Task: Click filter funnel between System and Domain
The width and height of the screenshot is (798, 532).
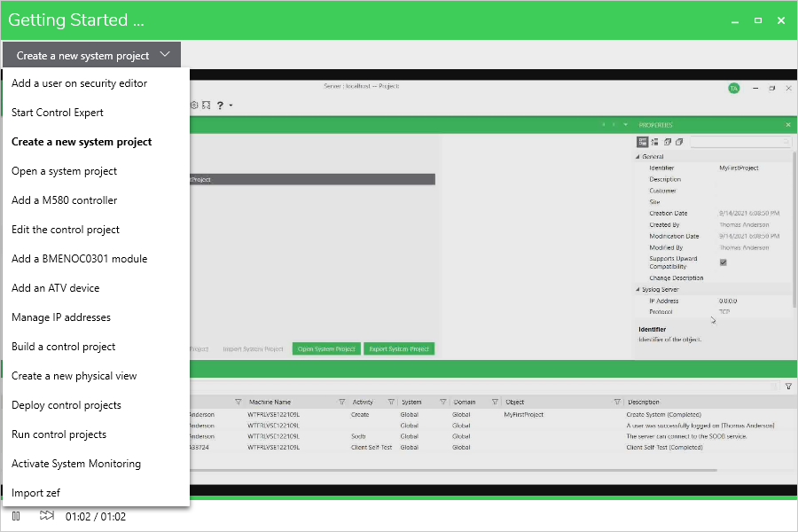Action: coord(443,403)
